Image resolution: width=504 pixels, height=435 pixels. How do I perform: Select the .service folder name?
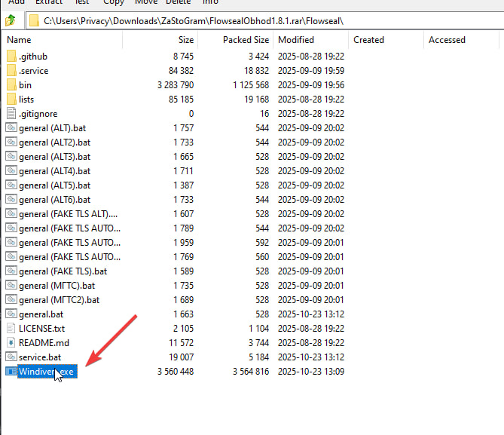(x=34, y=71)
